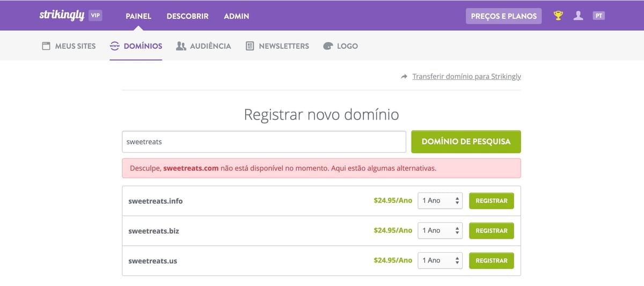Click the Strikingly logo
Image resolution: width=644 pixels, height=286 pixels.
pyautogui.click(x=62, y=16)
